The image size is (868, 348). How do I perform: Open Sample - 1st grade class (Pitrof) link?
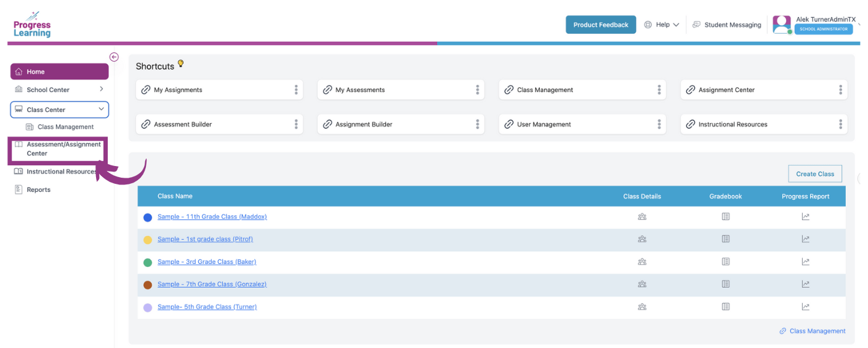pos(205,239)
